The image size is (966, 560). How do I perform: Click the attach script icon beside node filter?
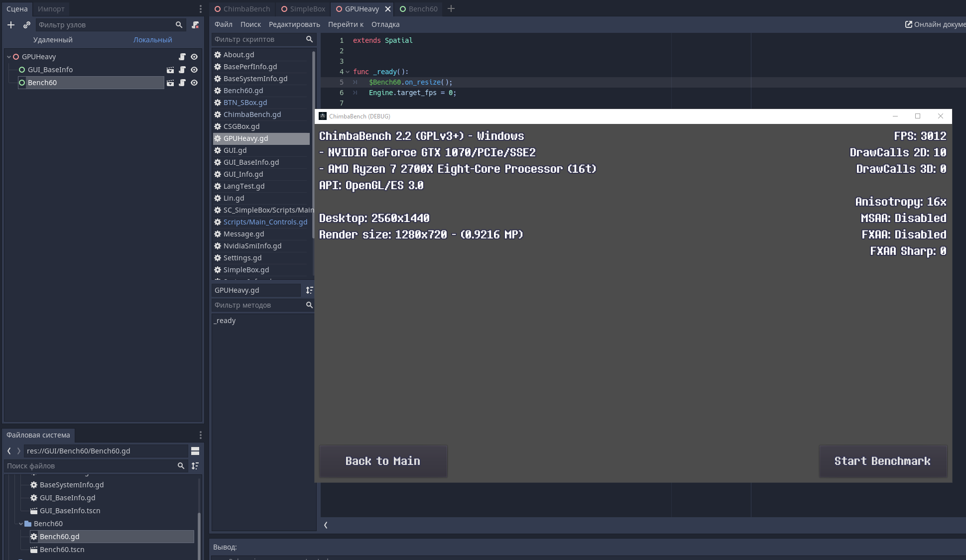coord(195,25)
